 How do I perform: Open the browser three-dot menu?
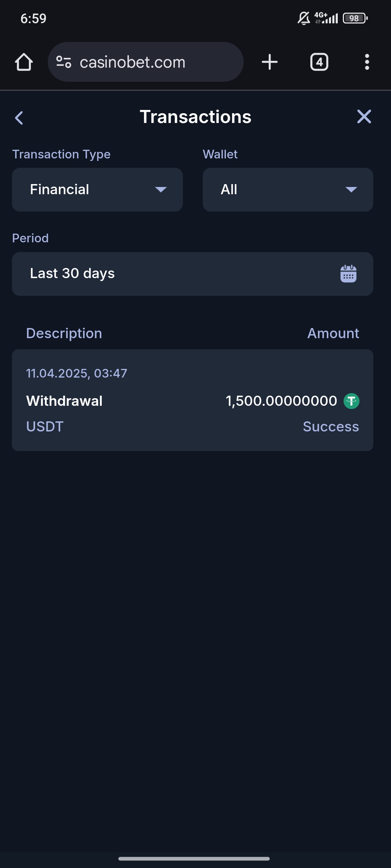point(367,62)
